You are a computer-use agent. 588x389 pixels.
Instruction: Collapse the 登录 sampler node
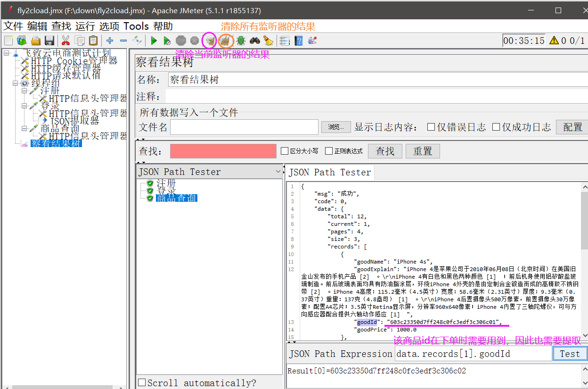(24, 106)
